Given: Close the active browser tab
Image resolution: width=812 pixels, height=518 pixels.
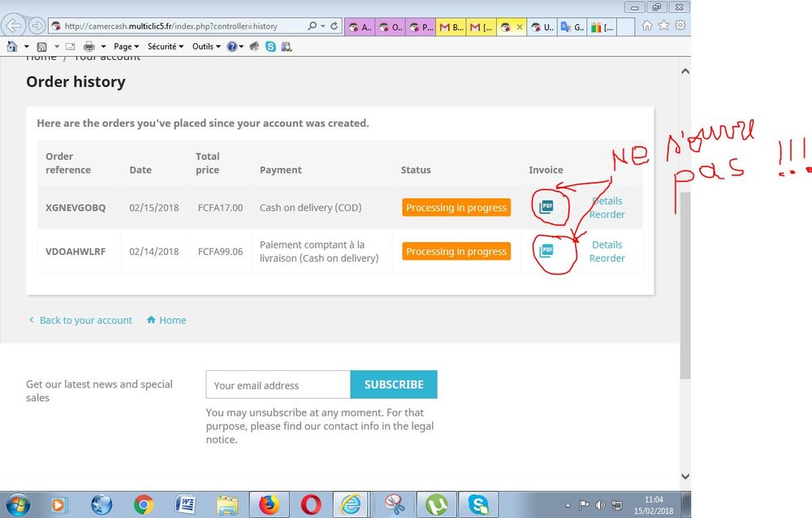Looking at the screenshot, I should point(520,27).
